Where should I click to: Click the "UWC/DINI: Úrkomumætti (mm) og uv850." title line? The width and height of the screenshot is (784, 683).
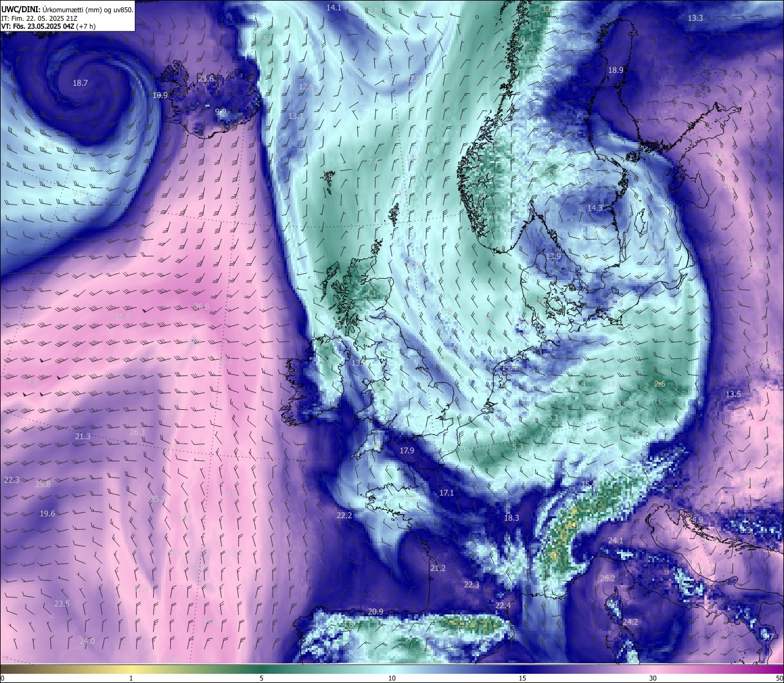coord(67,9)
